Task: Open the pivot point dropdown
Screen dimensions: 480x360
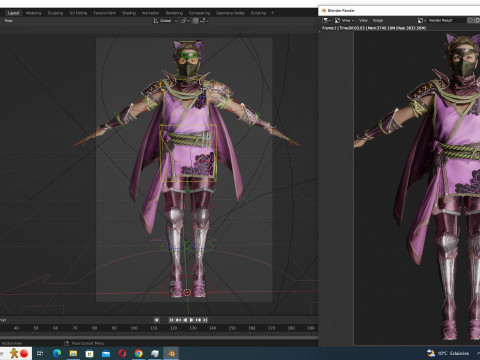Action: [x=185, y=21]
